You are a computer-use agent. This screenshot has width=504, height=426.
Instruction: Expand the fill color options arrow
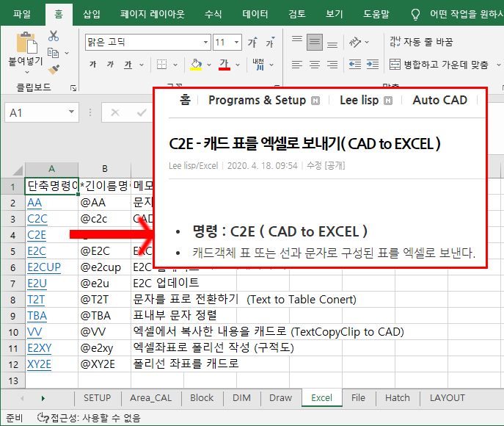[209, 65]
